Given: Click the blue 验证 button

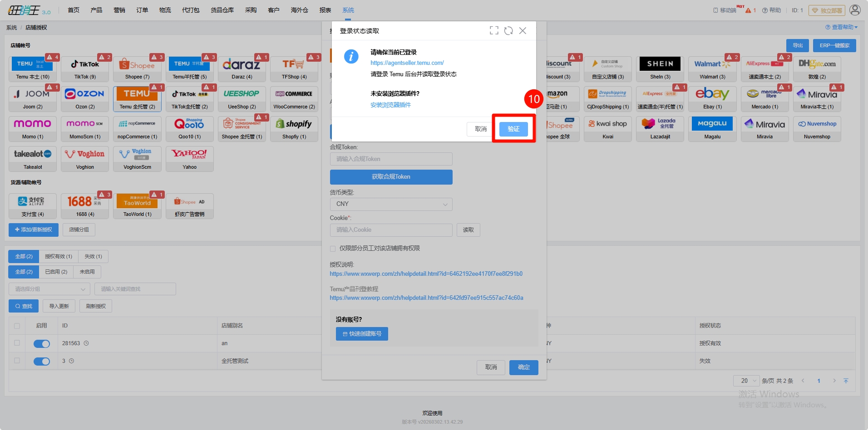Looking at the screenshot, I should pyautogui.click(x=513, y=129).
